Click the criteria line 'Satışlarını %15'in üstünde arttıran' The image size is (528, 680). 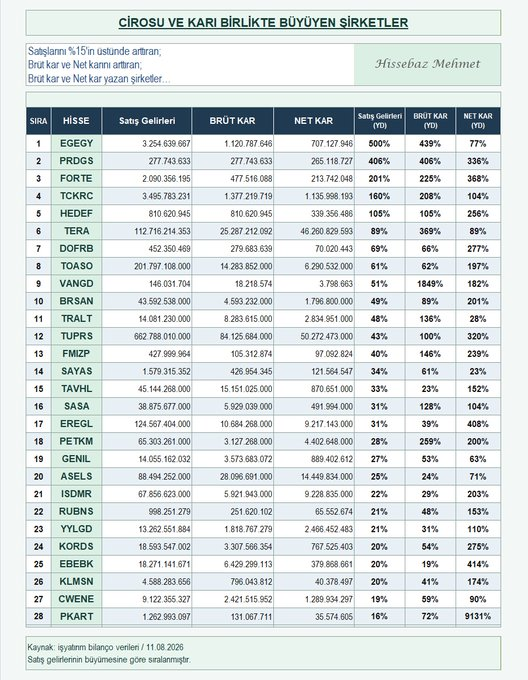95,51
